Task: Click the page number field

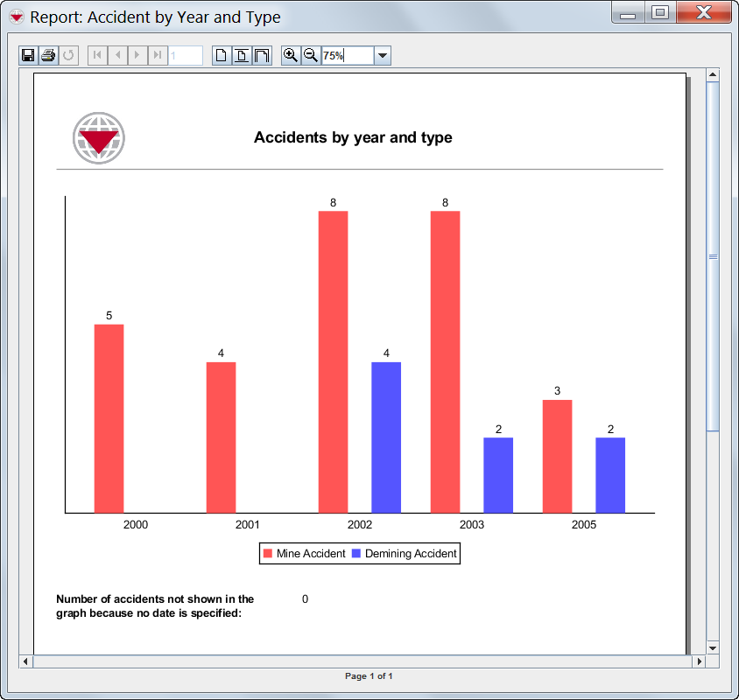Action: [x=186, y=56]
